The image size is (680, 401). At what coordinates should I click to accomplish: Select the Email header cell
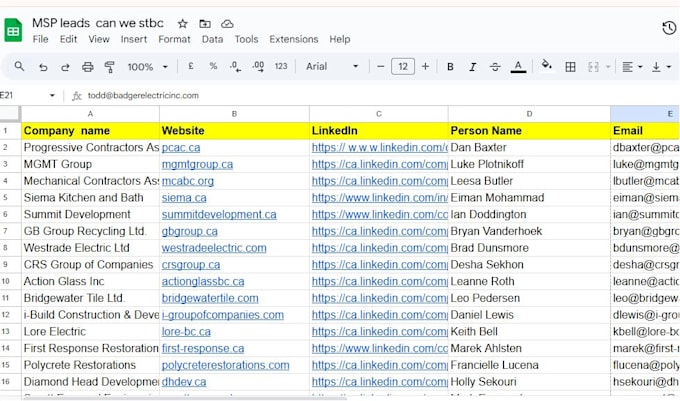pos(645,130)
